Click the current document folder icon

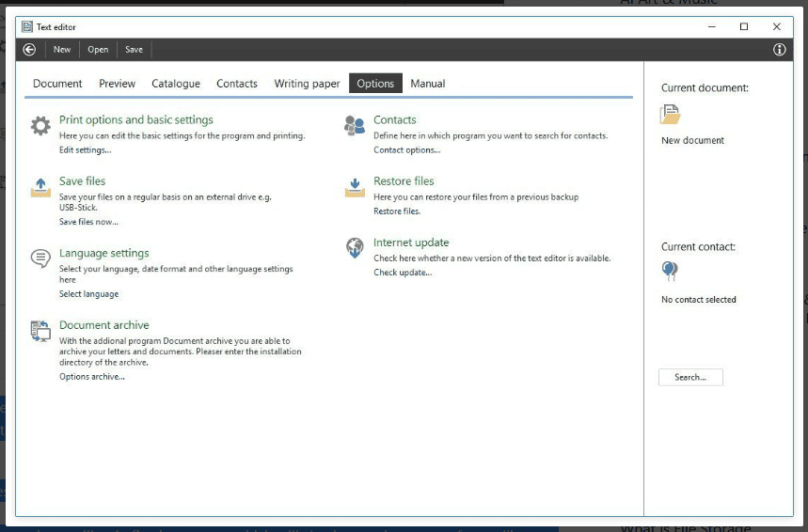click(x=670, y=115)
